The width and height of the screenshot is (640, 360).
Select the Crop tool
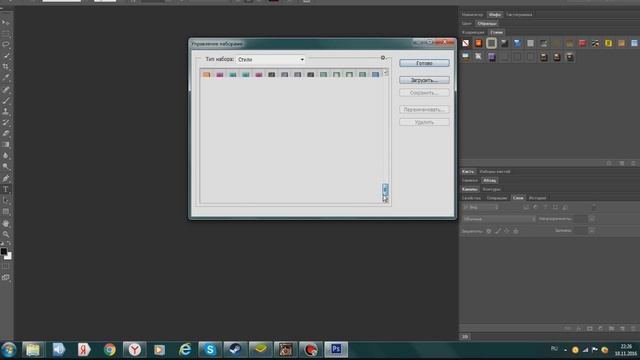pos(6,67)
